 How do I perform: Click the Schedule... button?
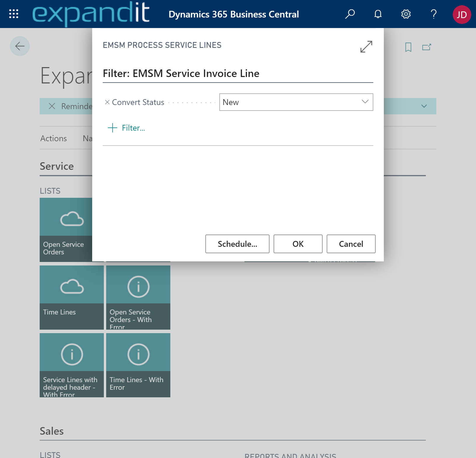237,244
